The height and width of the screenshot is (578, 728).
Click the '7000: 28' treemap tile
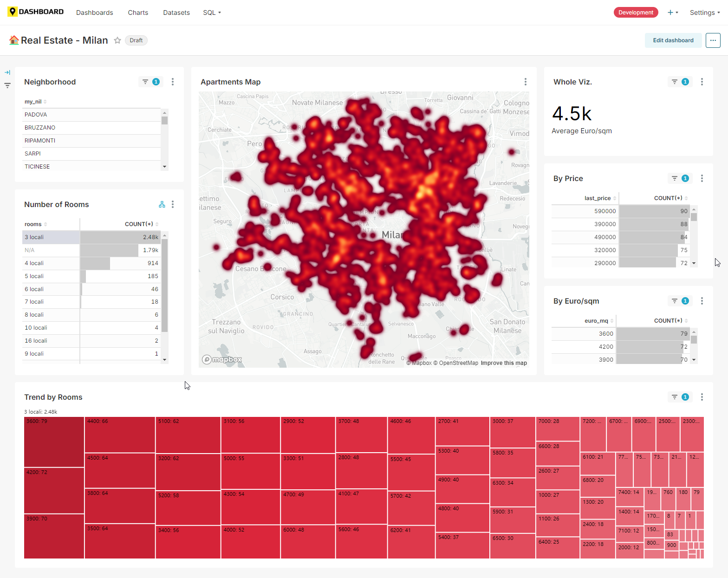(558, 429)
